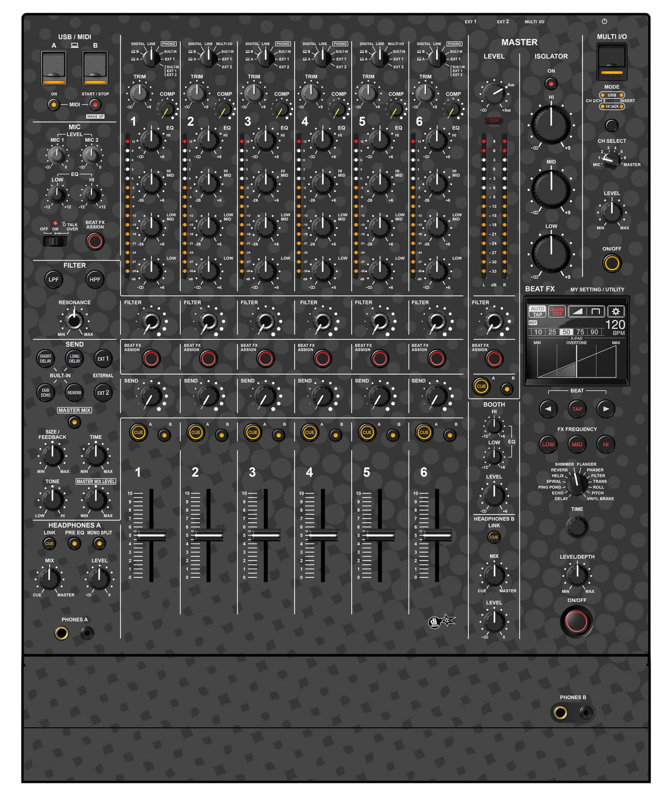Viewport: 672px width, 799px height.
Task: Click the Beat FX ON/OFF button
Action: tap(577, 621)
